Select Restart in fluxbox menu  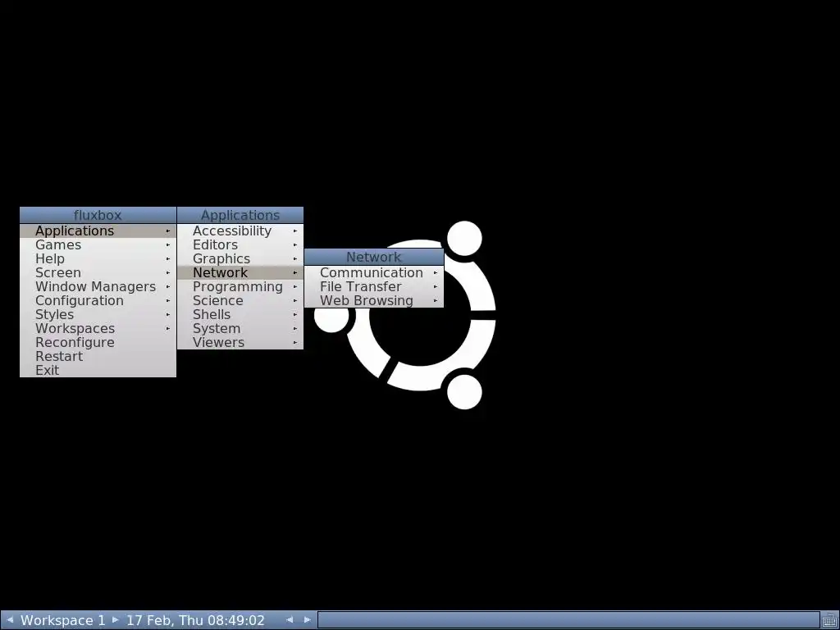98,356
